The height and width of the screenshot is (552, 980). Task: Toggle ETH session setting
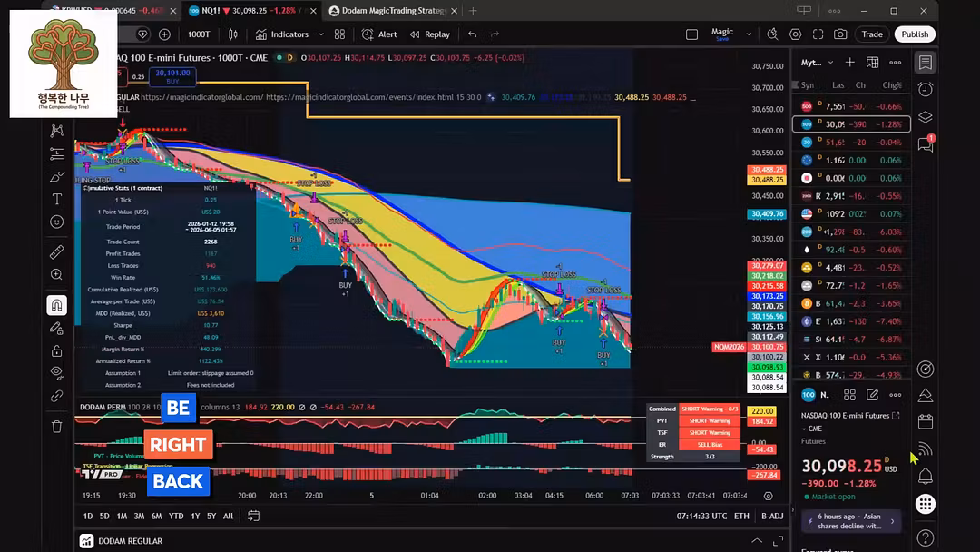(x=741, y=516)
